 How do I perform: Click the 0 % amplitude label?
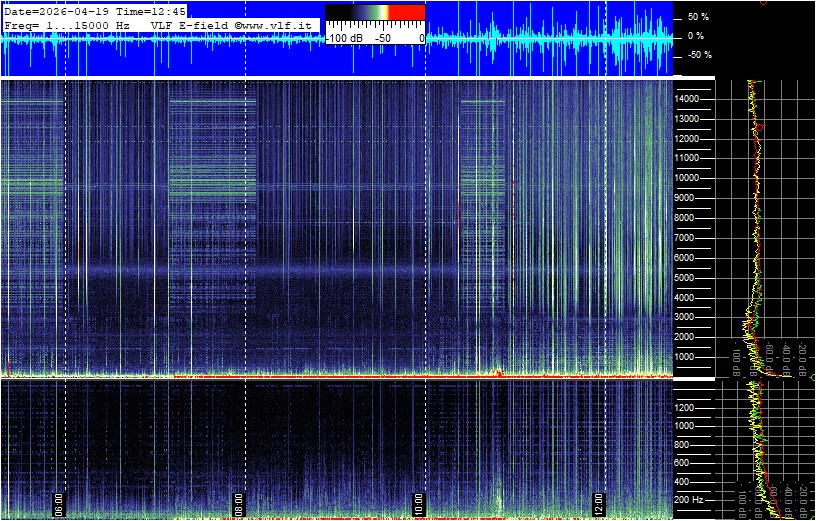pyautogui.click(x=696, y=36)
